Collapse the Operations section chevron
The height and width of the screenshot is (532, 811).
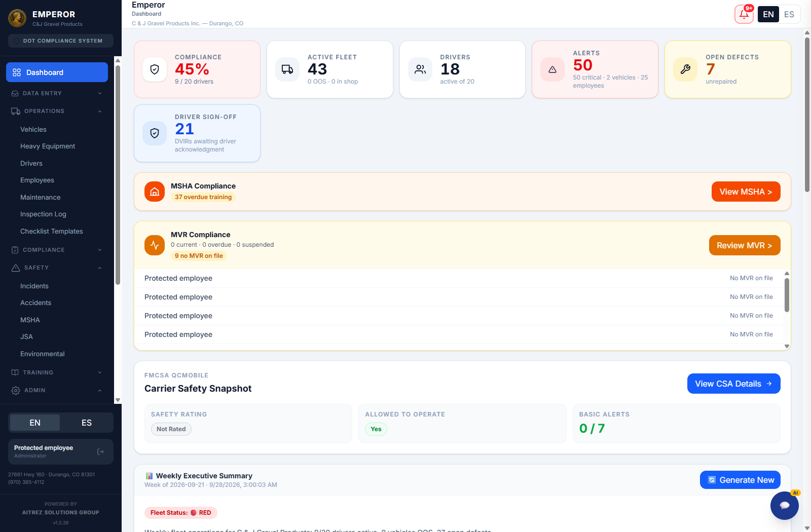coord(100,111)
